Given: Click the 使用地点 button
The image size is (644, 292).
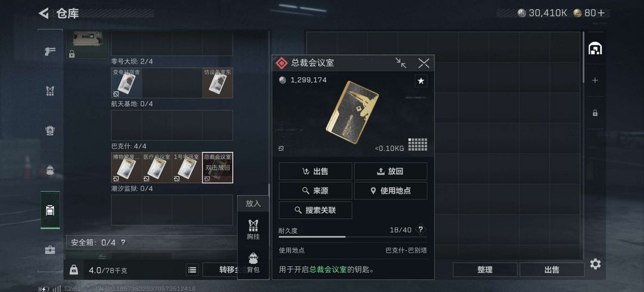Looking at the screenshot, I should tap(391, 191).
